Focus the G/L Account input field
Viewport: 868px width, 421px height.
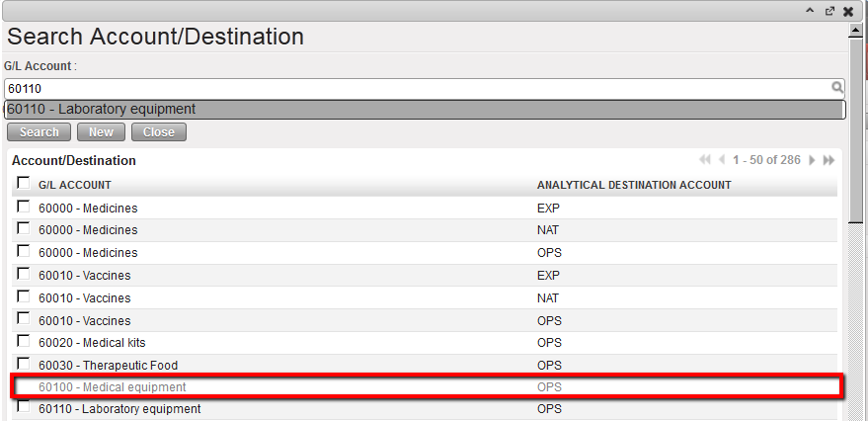[x=415, y=88]
